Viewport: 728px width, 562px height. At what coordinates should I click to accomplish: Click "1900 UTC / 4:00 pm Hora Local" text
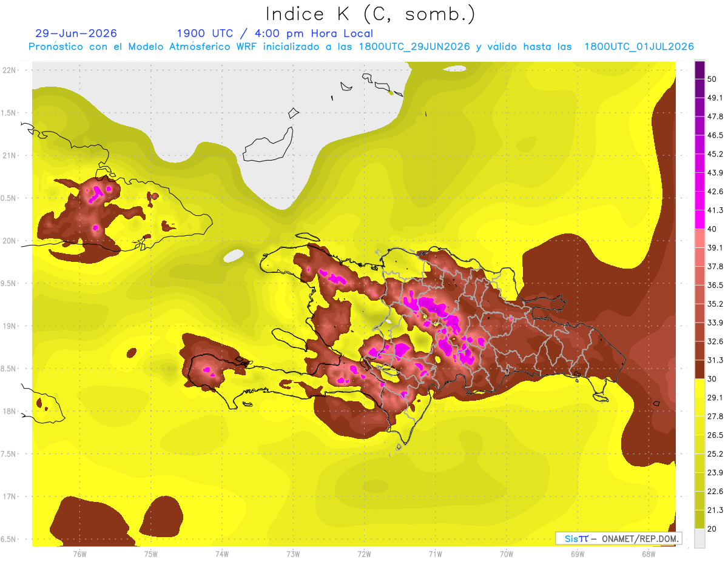pos(275,33)
